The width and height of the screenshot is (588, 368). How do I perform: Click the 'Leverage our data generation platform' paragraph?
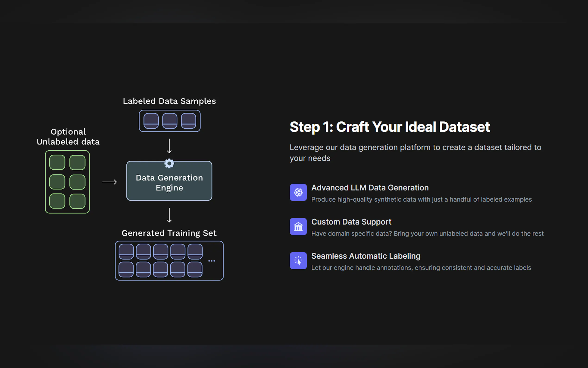tap(415, 153)
